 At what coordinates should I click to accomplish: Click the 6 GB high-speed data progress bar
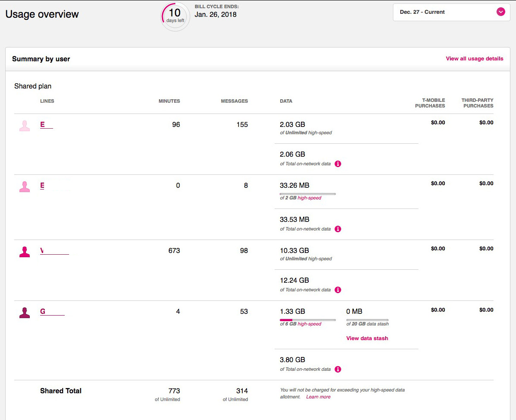307,320
